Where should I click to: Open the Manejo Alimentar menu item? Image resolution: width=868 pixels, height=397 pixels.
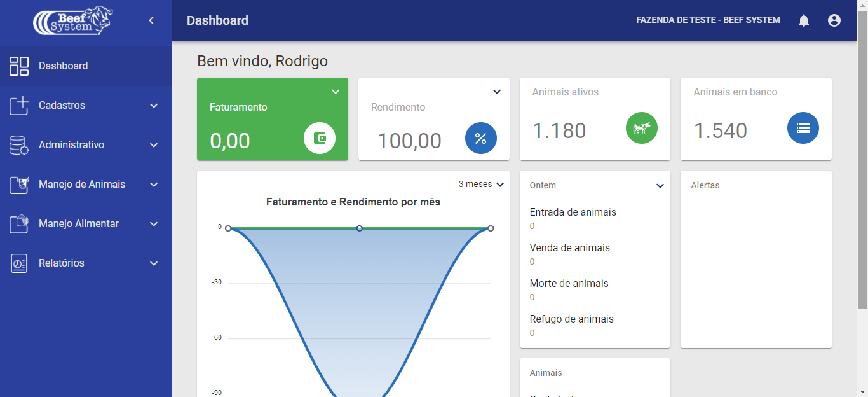pyautogui.click(x=86, y=224)
